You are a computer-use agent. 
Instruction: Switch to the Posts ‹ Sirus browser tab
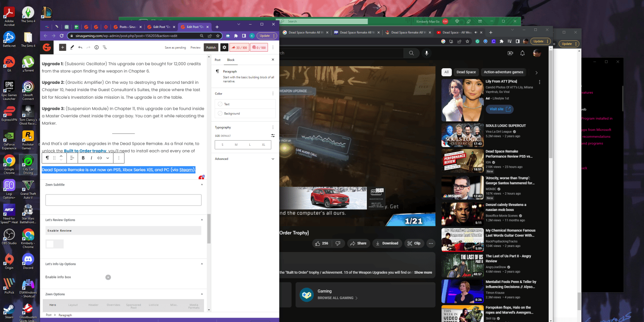pyautogui.click(x=127, y=27)
